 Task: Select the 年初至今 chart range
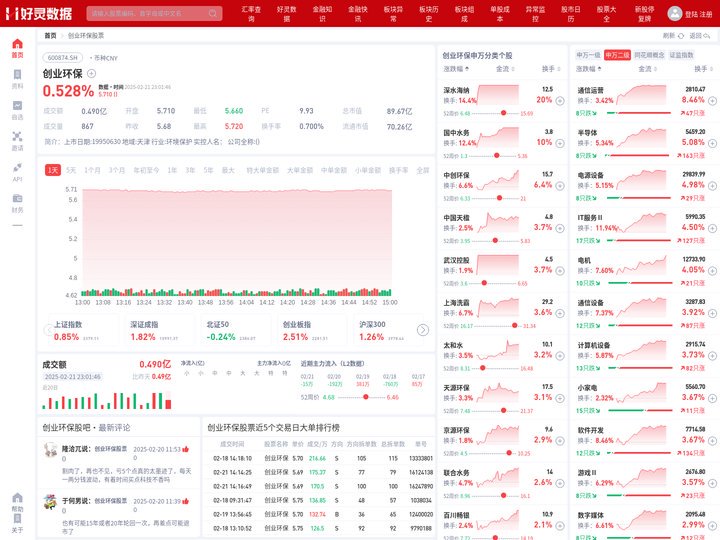[x=146, y=170]
